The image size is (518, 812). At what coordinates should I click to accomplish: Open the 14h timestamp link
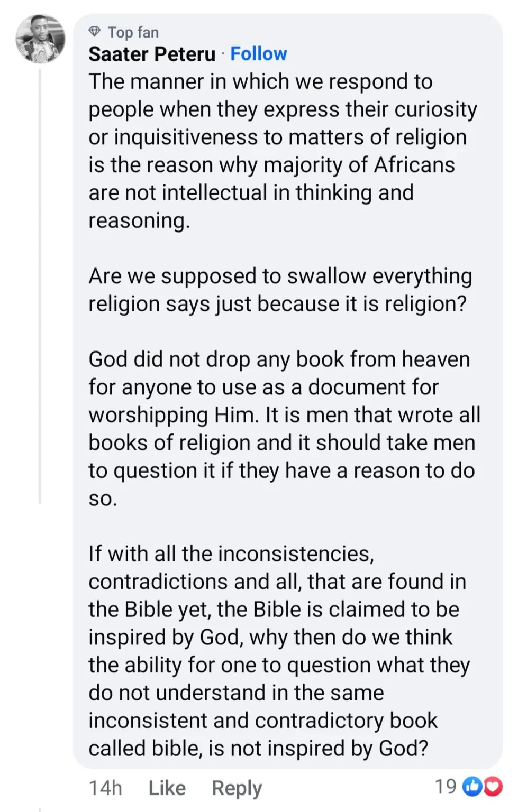pyautogui.click(x=105, y=788)
